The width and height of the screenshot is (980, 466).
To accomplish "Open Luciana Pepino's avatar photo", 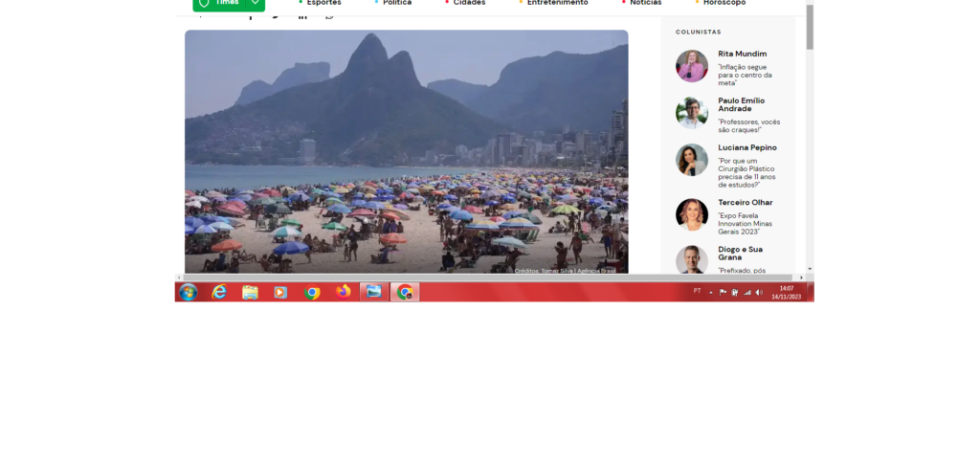I will pos(692,160).
